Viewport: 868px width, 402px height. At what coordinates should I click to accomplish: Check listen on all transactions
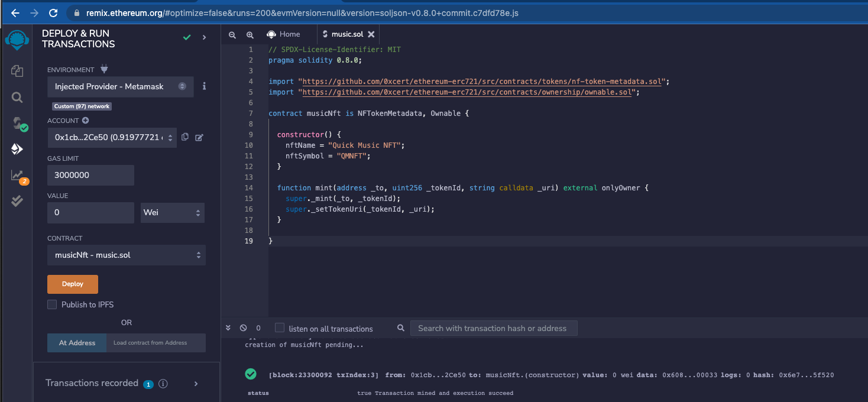tap(280, 328)
